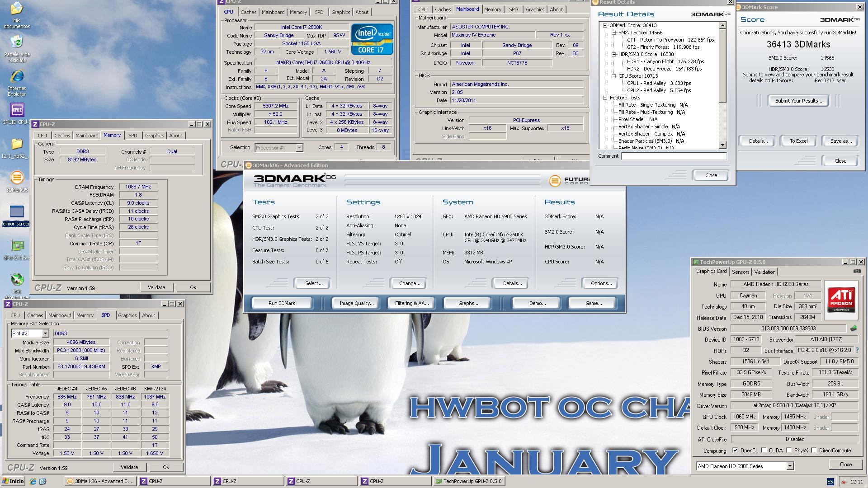Collapse Feature Tests tree node

tap(605, 98)
